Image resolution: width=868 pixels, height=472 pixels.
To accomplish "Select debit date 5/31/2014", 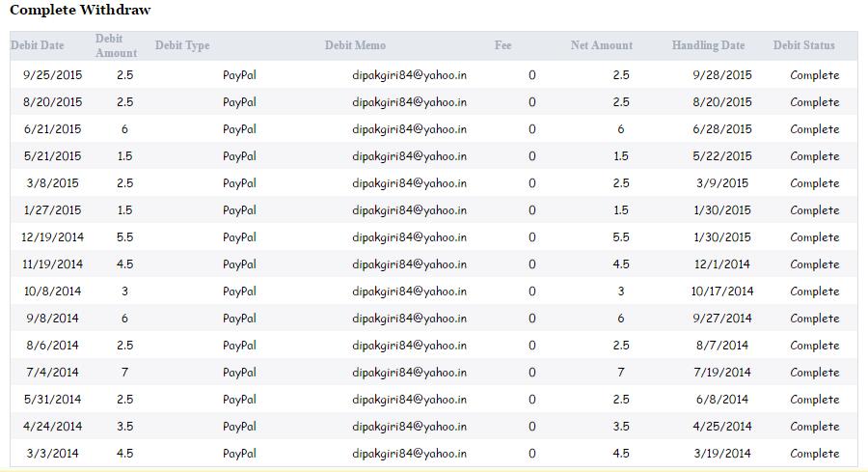I will click(53, 400).
